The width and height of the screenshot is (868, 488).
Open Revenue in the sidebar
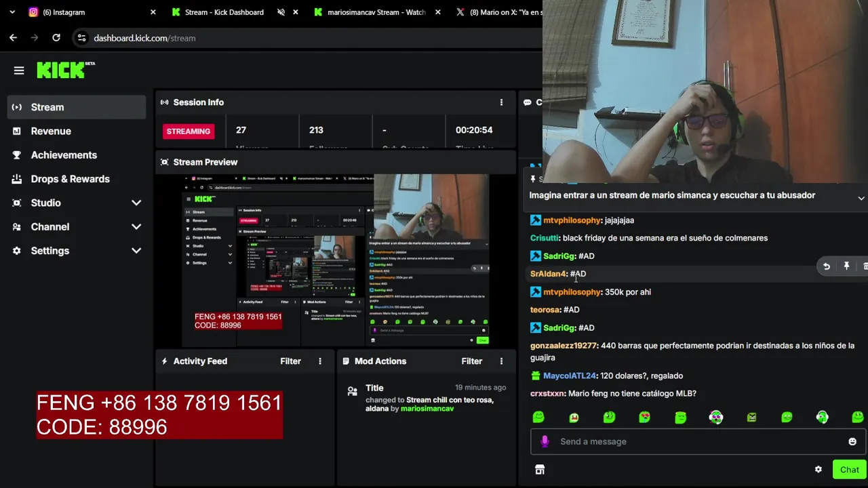click(x=77, y=131)
